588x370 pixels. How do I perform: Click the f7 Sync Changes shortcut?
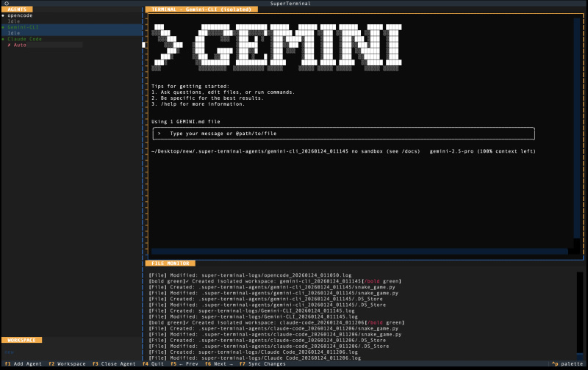pos(263,364)
